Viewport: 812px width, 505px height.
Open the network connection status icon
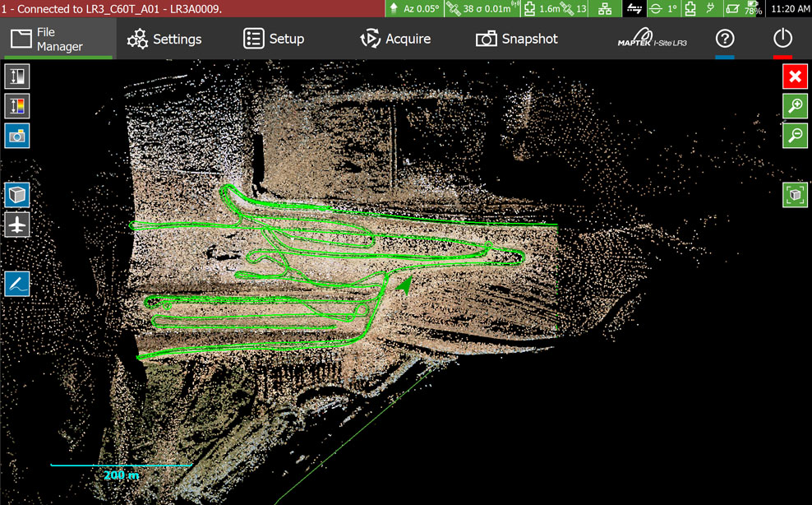(605, 8)
